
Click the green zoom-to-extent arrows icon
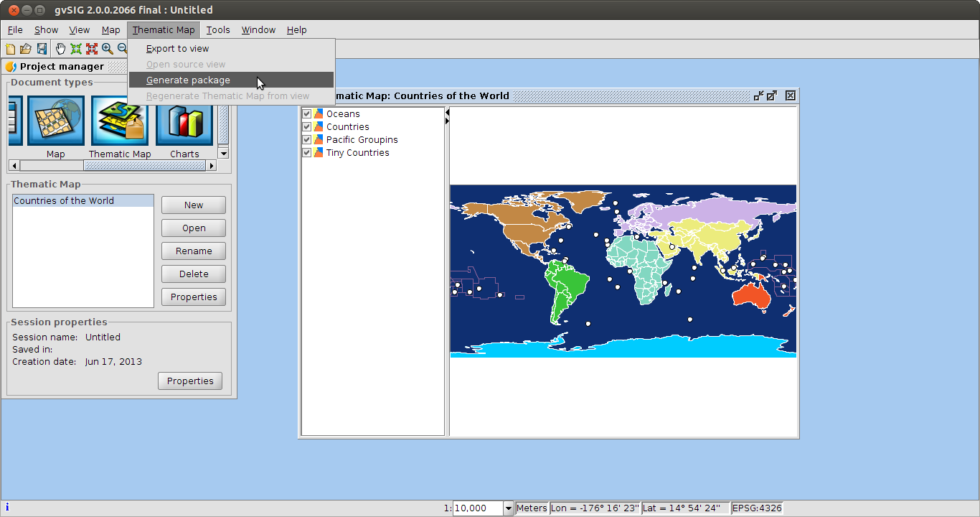[76, 49]
